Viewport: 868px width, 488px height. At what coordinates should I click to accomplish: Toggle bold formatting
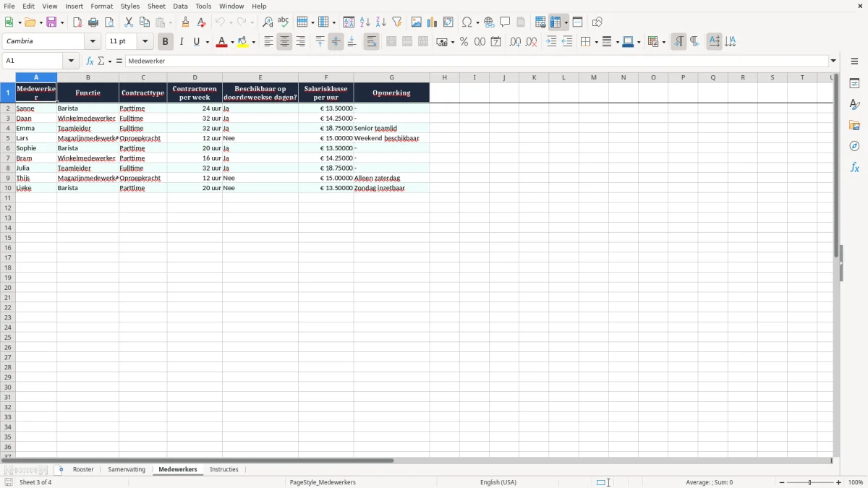tap(165, 42)
